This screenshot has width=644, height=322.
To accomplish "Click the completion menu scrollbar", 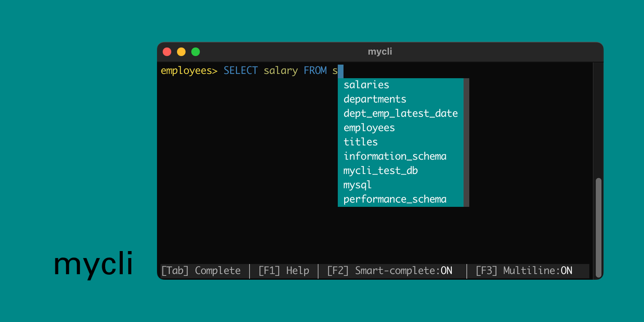I will click(466, 142).
